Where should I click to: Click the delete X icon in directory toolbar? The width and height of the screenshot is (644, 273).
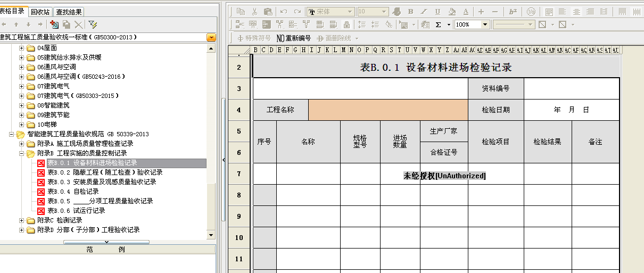[79, 24]
